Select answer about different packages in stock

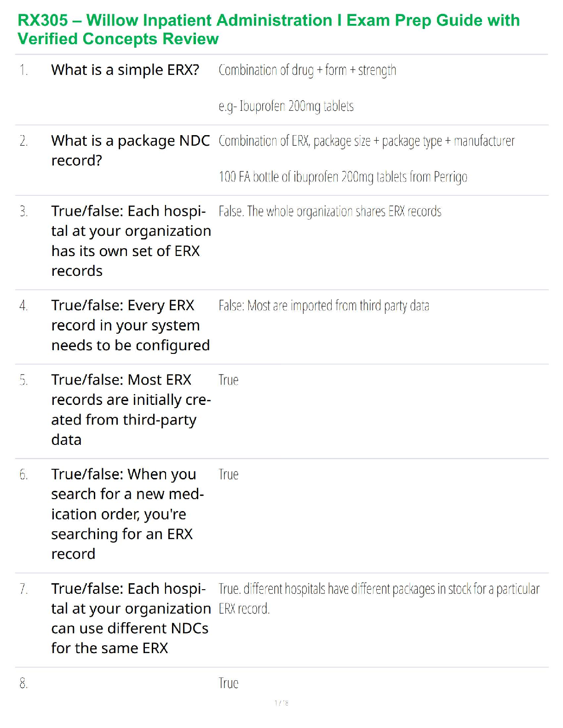click(379, 598)
